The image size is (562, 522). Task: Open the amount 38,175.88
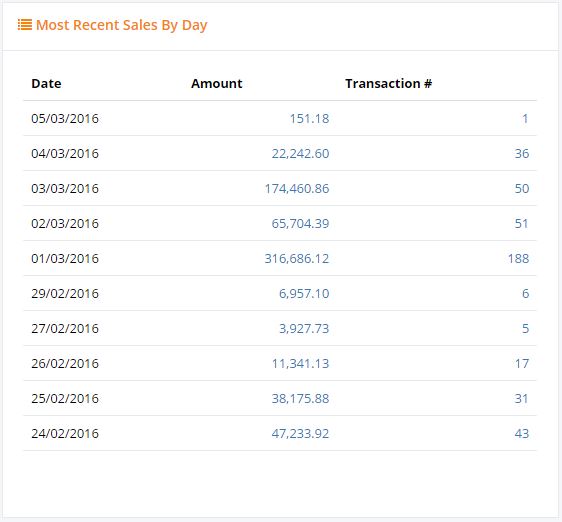300,399
